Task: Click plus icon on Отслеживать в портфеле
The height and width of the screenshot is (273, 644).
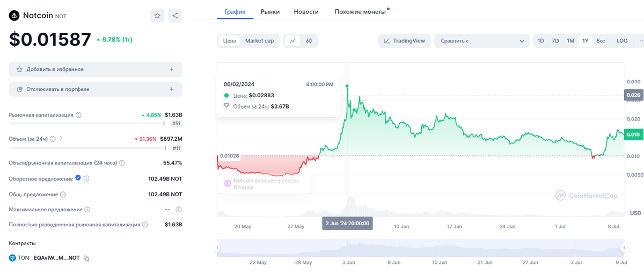Action: click(x=171, y=89)
